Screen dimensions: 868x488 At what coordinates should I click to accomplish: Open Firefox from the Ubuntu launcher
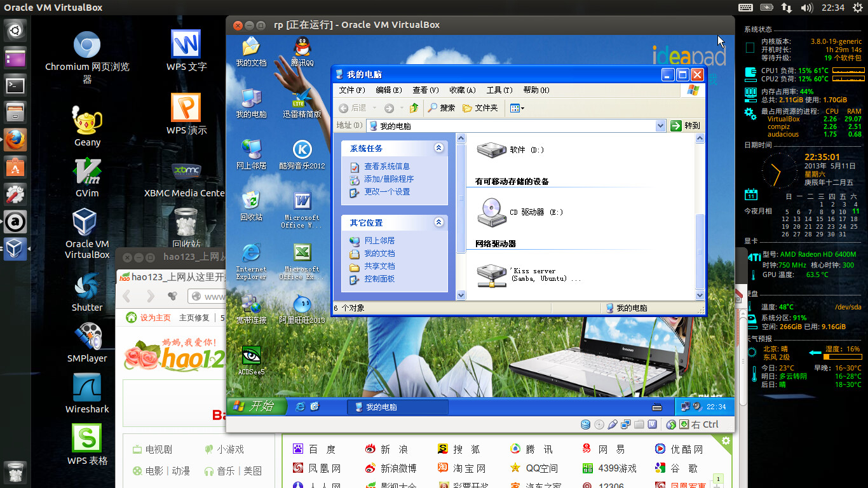click(15, 139)
